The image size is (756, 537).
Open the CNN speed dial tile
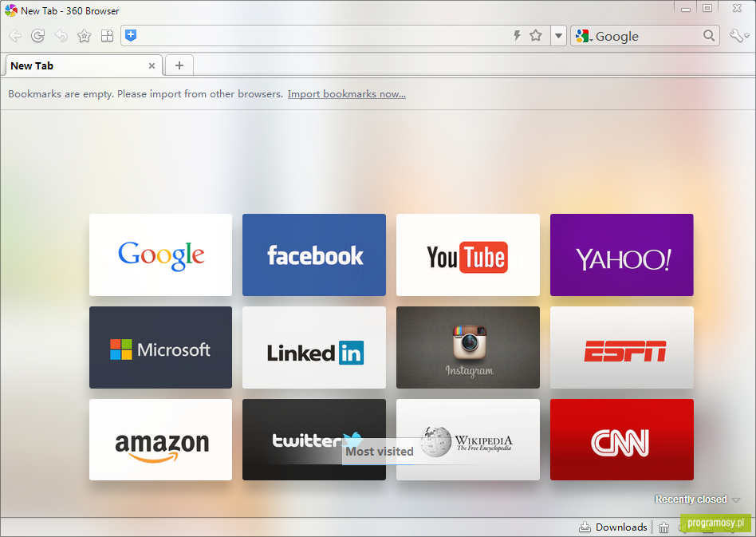point(621,440)
